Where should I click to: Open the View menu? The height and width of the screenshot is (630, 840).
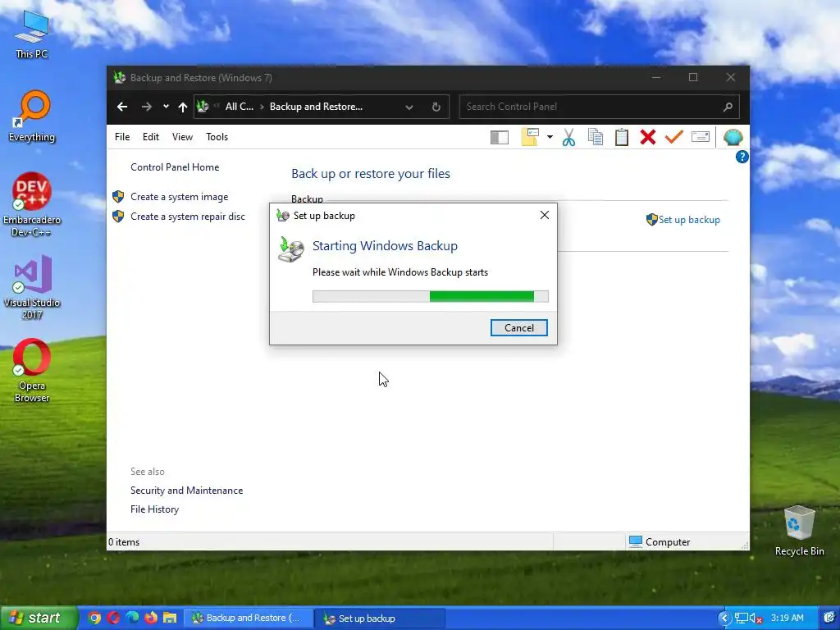[182, 137]
